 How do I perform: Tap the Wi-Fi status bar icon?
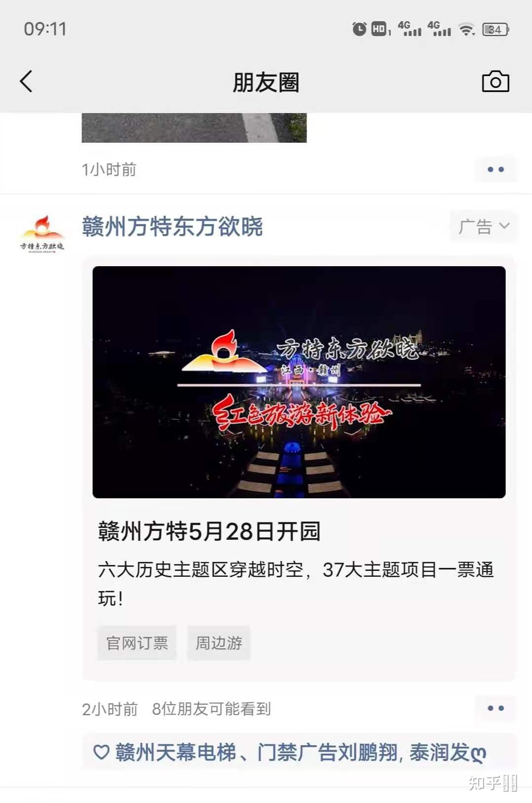[x=466, y=29]
